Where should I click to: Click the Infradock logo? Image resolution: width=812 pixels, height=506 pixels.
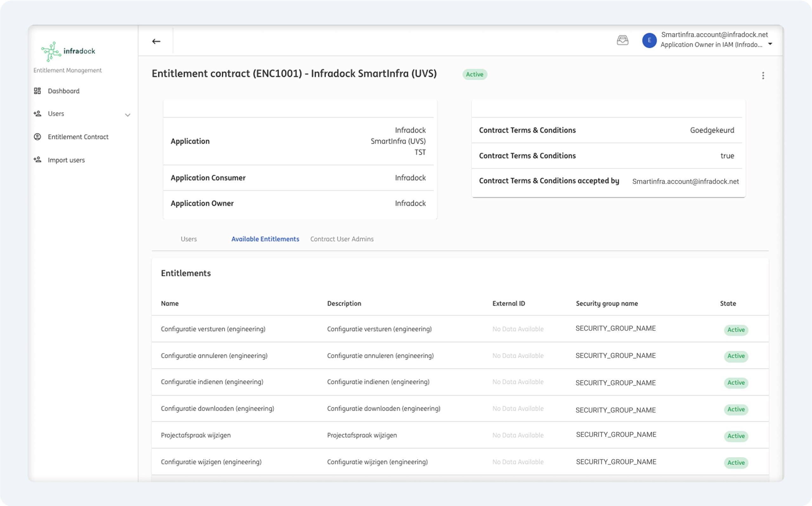click(x=68, y=51)
